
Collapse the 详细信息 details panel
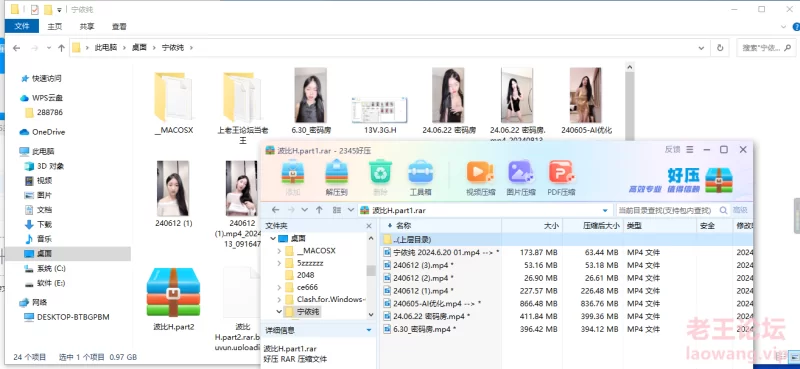click(x=369, y=330)
